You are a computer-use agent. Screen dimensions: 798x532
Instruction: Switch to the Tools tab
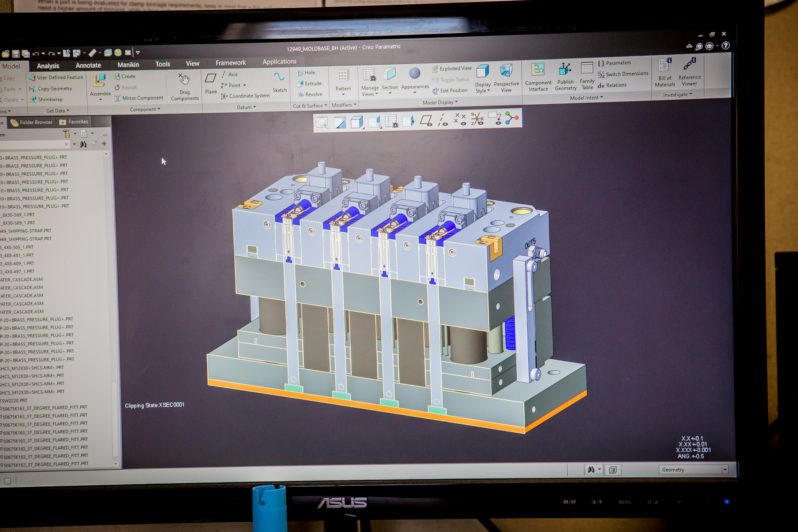[x=162, y=64]
